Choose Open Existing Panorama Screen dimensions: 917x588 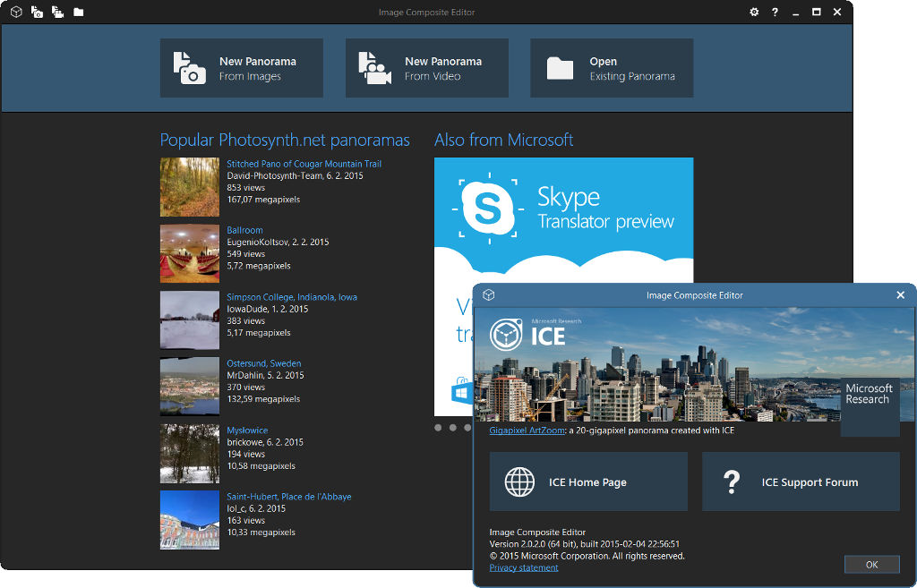[612, 68]
